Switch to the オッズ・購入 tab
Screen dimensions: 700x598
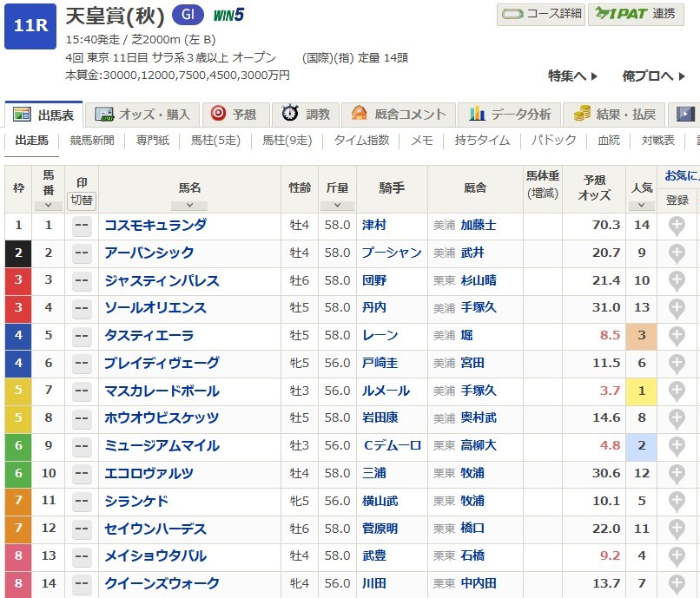(x=146, y=114)
